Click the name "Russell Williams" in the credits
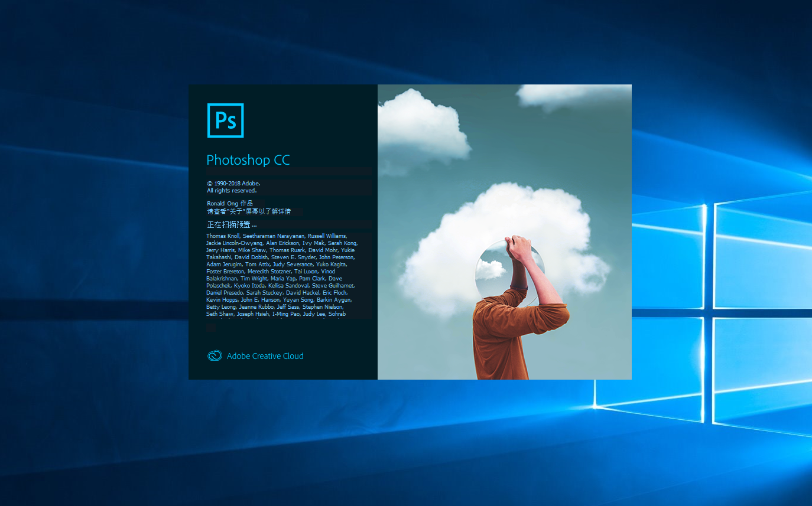 (x=327, y=236)
